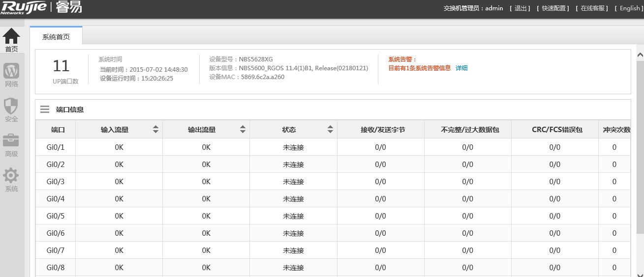
Task: Select port Gi0/5 row
Action: pos(333,216)
